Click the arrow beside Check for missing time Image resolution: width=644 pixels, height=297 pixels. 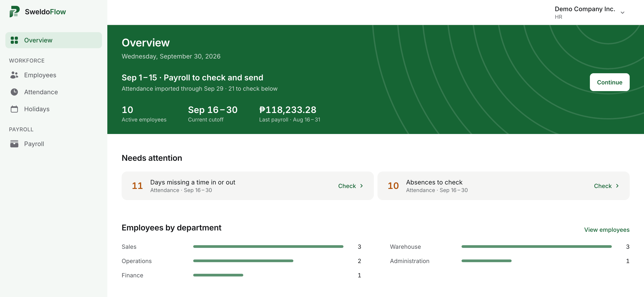click(x=362, y=186)
